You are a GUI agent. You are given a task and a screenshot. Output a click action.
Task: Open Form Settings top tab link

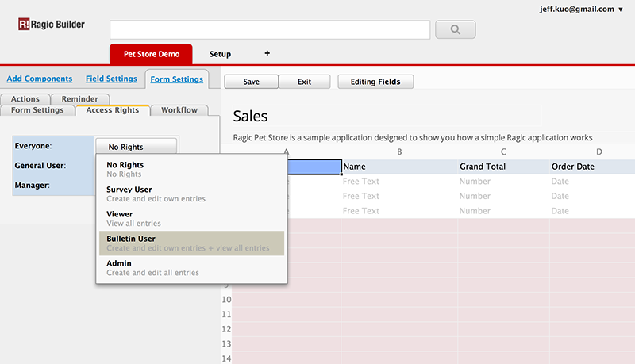pyautogui.click(x=176, y=79)
